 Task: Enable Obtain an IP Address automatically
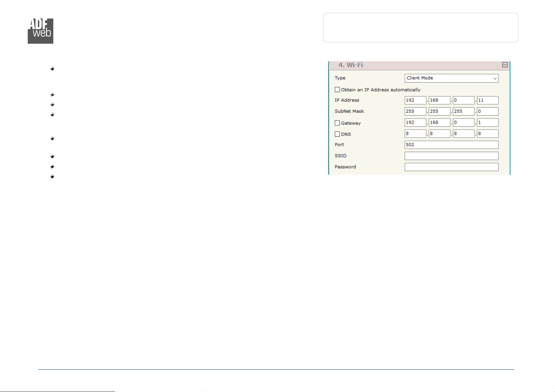(337, 90)
